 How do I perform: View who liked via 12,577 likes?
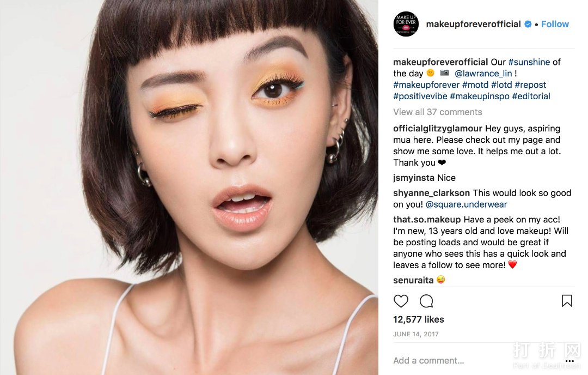click(419, 319)
